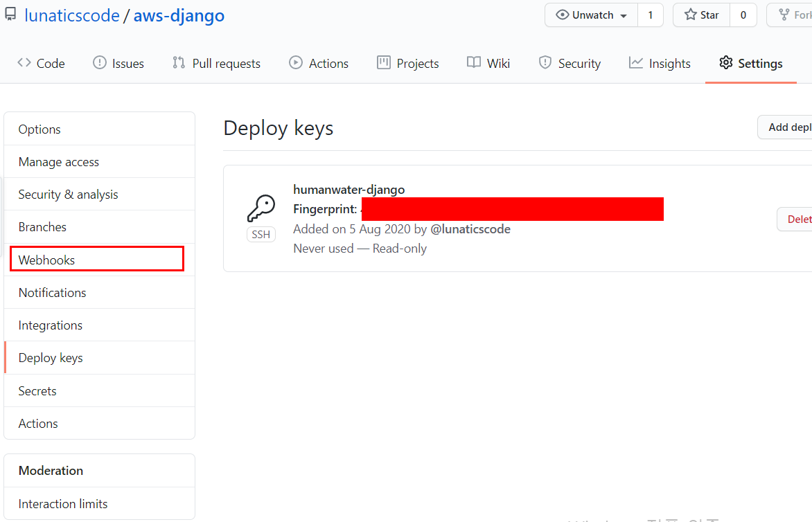
Task: View the Insights tab
Action: tap(660, 63)
